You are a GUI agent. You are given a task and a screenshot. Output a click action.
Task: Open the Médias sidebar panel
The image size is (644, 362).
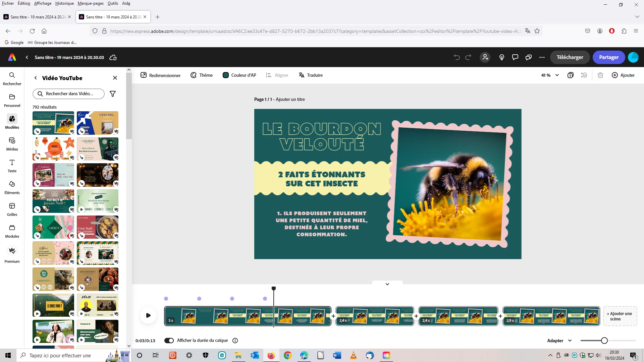tap(12, 144)
